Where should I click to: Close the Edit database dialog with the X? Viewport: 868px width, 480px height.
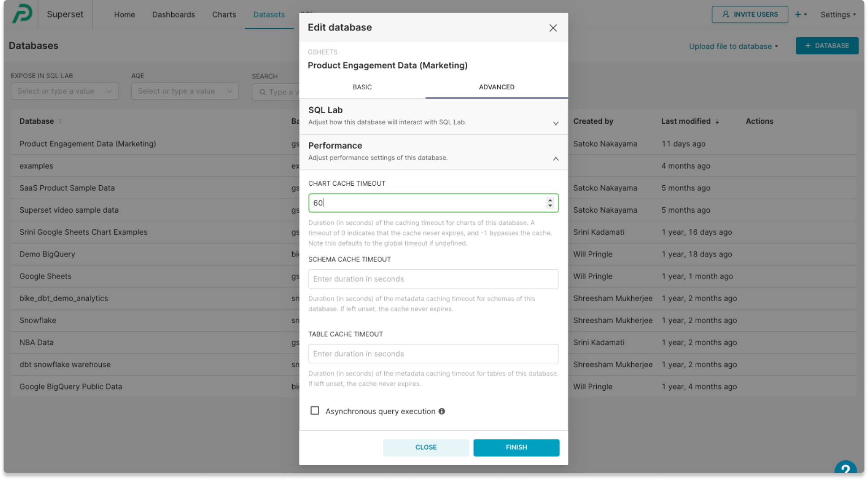[553, 28]
